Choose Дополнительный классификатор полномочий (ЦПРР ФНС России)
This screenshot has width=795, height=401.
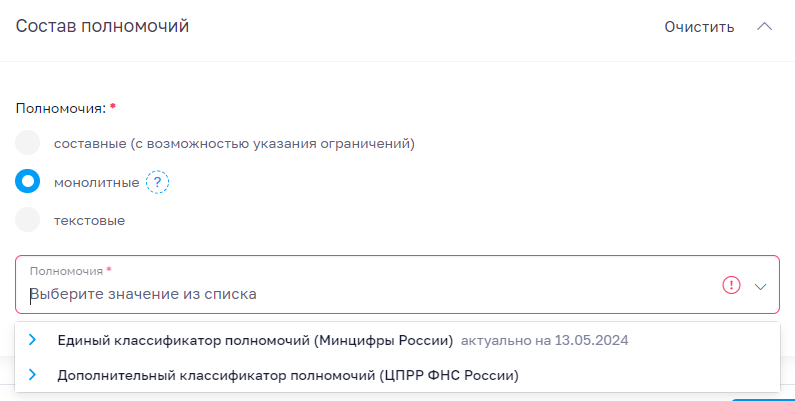pyautogui.click(x=288, y=376)
